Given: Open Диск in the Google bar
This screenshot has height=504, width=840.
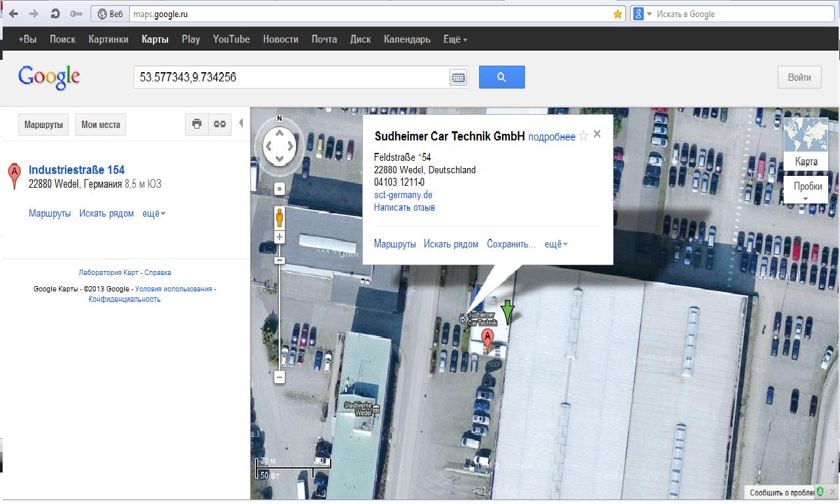Looking at the screenshot, I should point(360,39).
